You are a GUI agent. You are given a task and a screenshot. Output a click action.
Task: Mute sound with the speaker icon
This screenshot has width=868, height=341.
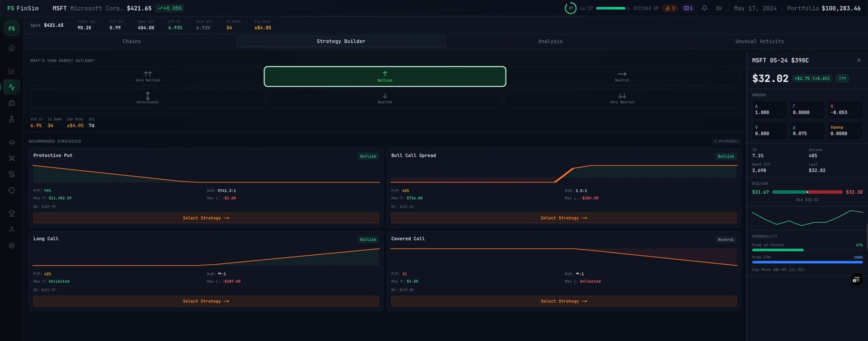[x=719, y=8]
